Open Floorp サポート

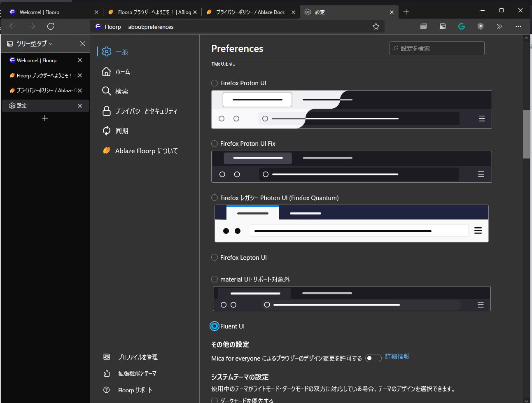coord(128,390)
